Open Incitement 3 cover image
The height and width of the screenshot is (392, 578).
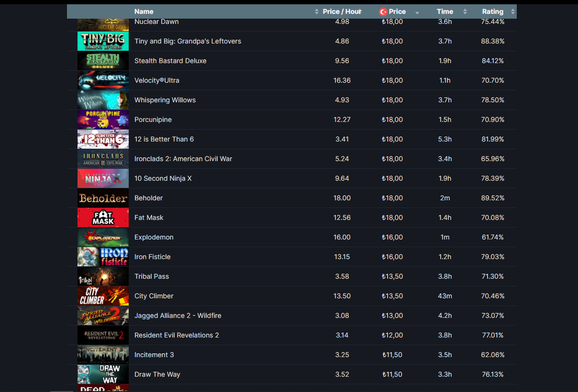[x=103, y=355]
